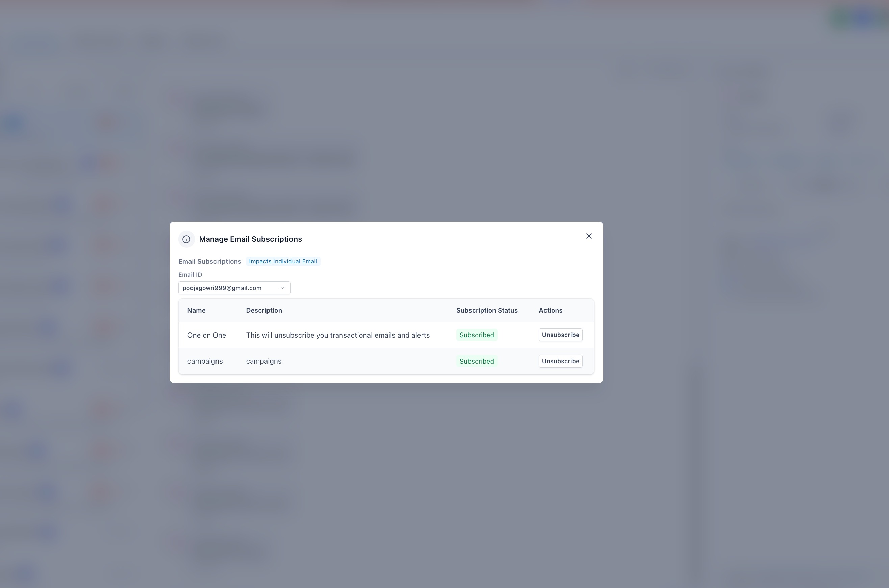The image size is (889, 588).
Task: Select the One on One subscription name
Action: point(206,335)
